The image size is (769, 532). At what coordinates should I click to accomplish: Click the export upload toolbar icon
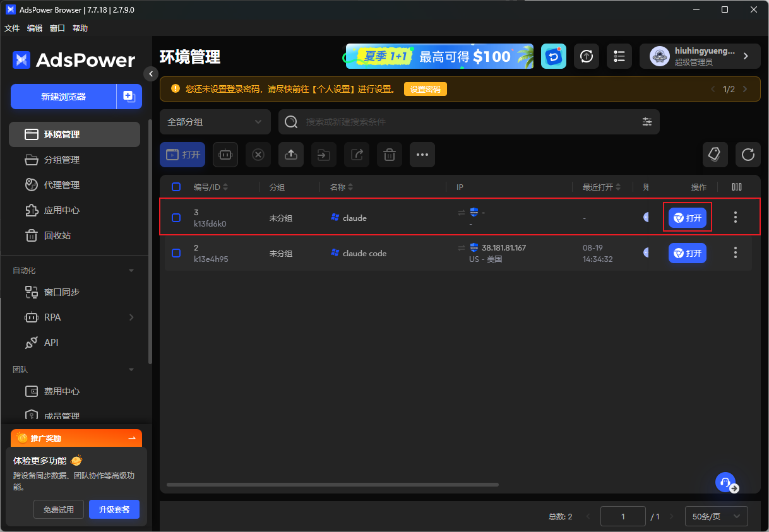click(x=291, y=155)
